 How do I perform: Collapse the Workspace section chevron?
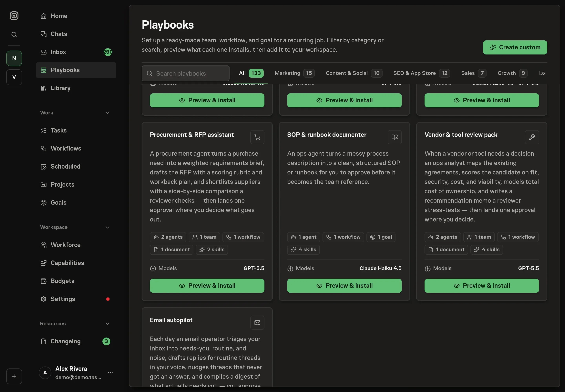(108, 227)
